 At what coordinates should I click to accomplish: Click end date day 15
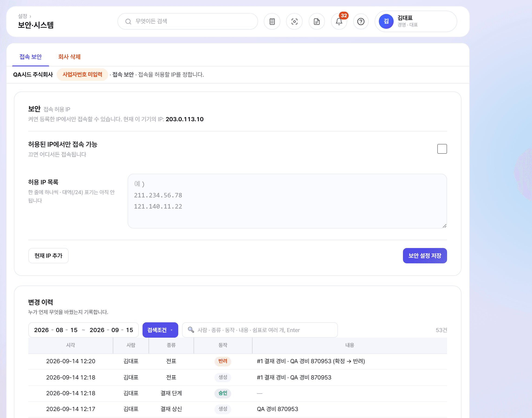pos(129,330)
